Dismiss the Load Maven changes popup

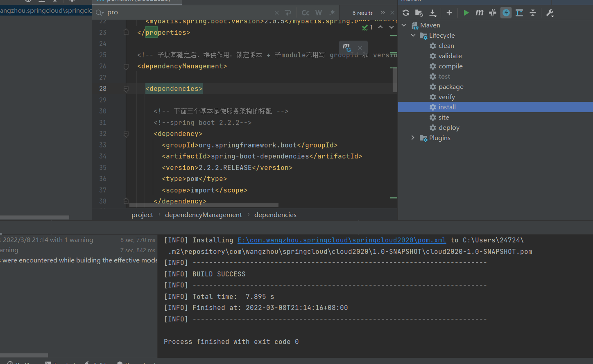[360, 47]
